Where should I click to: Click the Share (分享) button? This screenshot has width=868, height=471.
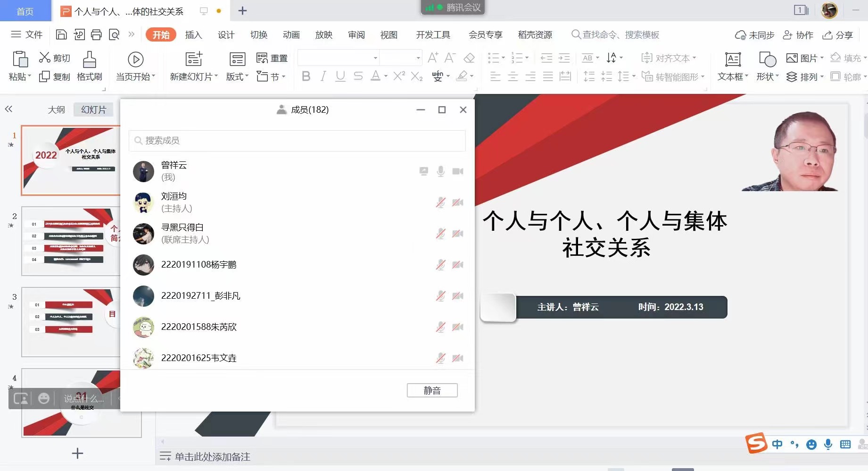click(838, 35)
